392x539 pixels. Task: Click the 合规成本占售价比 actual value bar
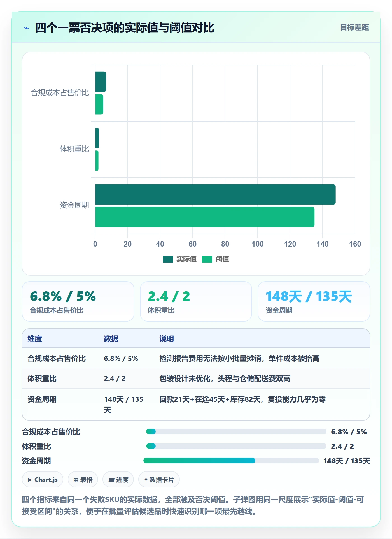101,82
